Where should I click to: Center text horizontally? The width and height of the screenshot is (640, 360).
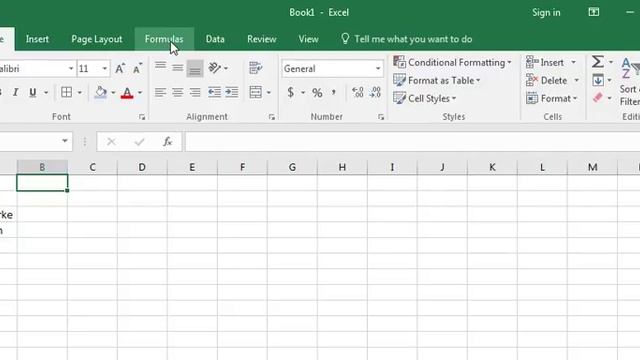click(178, 93)
